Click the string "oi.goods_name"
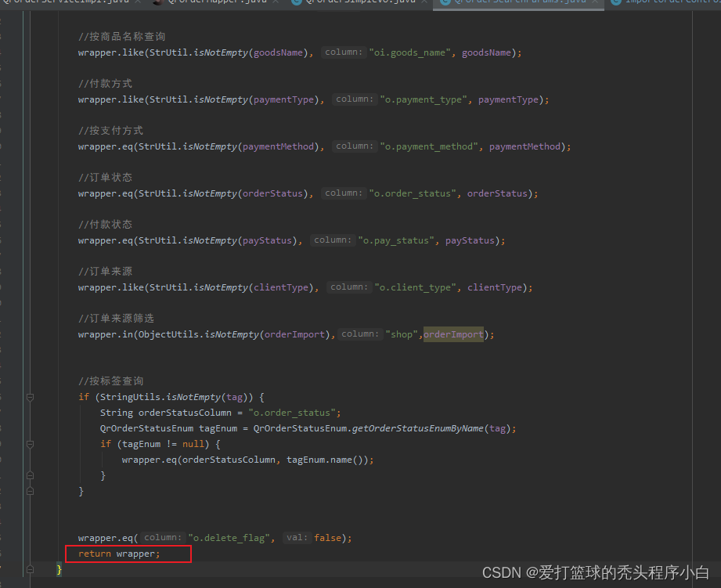This screenshot has width=721, height=588. pos(409,52)
